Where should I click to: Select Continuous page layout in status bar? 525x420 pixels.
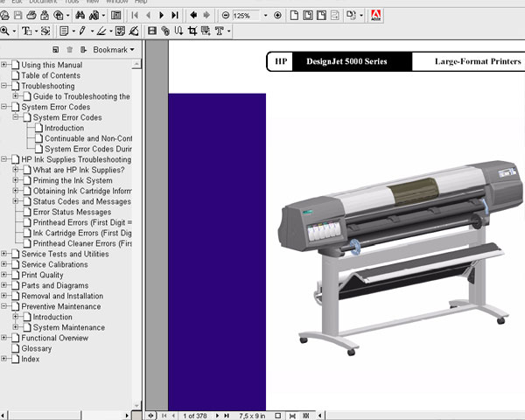[292, 416]
